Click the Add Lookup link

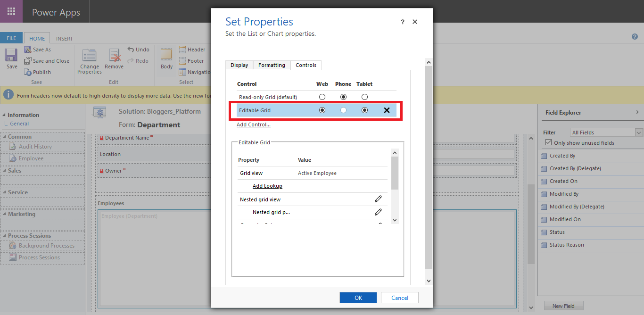[267, 186]
